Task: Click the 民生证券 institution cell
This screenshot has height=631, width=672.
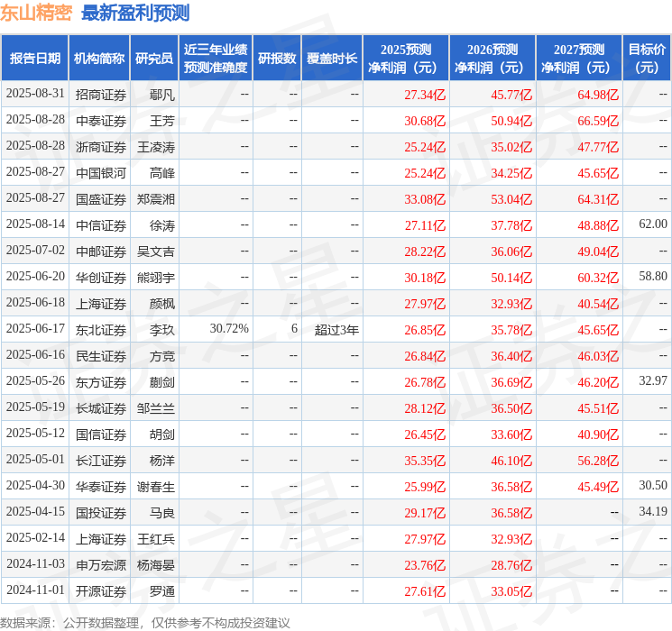Action: coord(101,356)
